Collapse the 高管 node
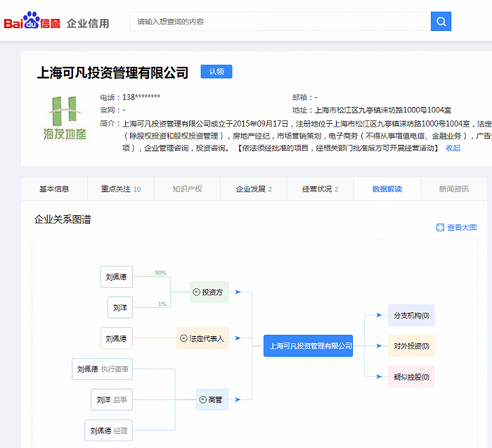 203,399
